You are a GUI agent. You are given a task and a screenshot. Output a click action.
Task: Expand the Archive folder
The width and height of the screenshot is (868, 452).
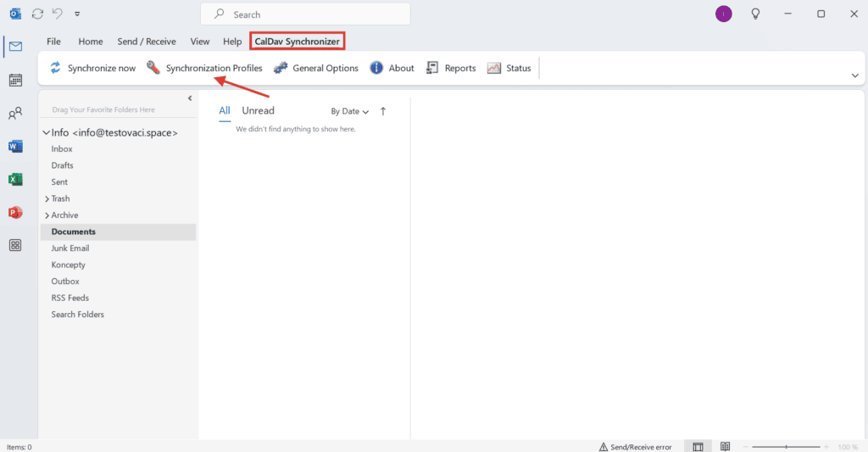tap(47, 215)
